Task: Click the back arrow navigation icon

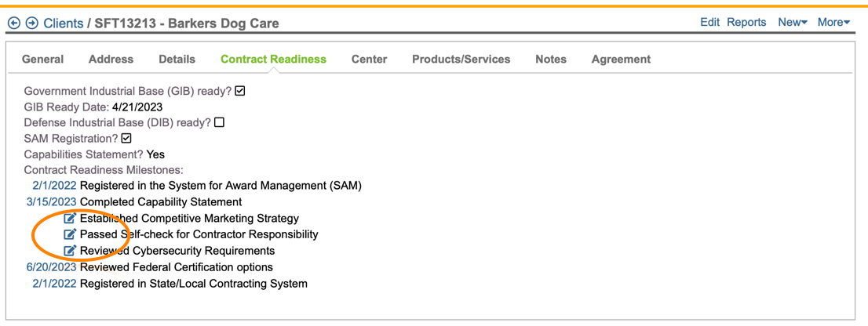Action: (13, 24)
